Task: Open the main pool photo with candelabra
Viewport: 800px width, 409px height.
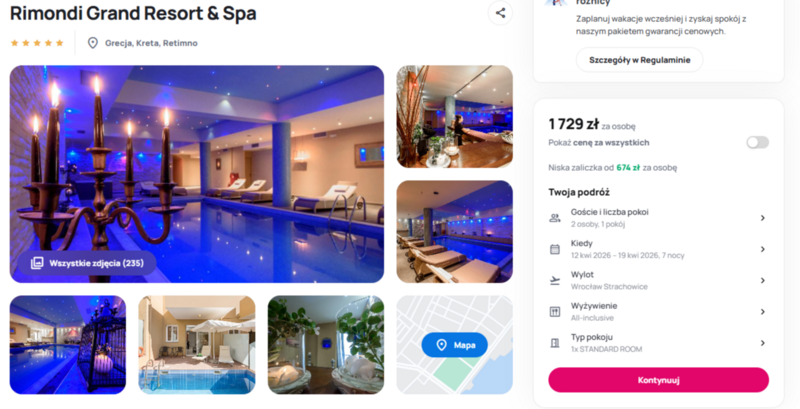Action: tap(197, 174)
